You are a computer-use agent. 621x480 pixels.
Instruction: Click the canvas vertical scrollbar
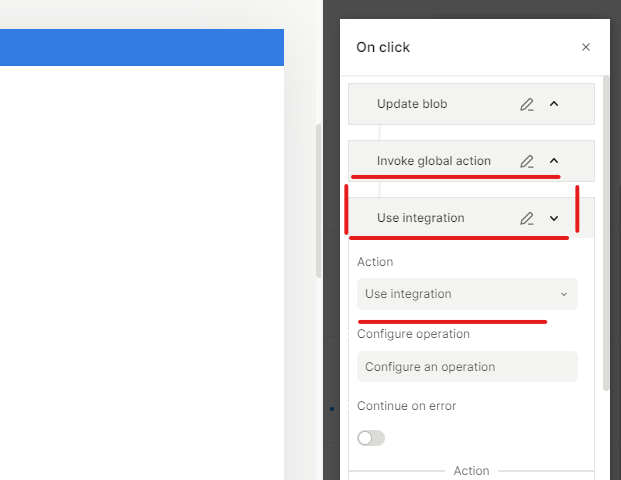pyautogui.click(x=319, y=200)
